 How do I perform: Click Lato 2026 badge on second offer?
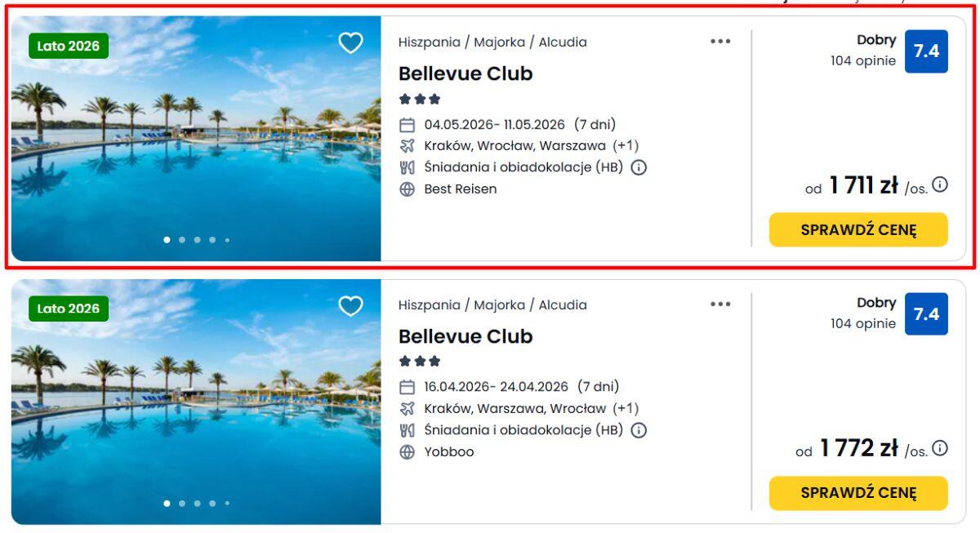[69, 309]
